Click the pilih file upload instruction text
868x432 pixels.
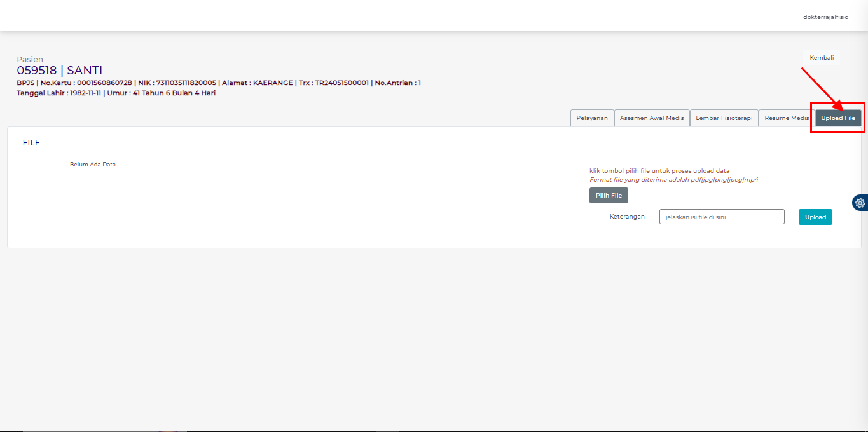click(x=659, y=171)
